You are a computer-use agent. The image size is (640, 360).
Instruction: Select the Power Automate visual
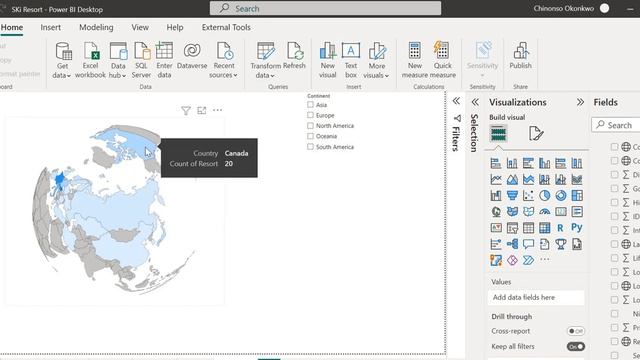click(528, 260)
